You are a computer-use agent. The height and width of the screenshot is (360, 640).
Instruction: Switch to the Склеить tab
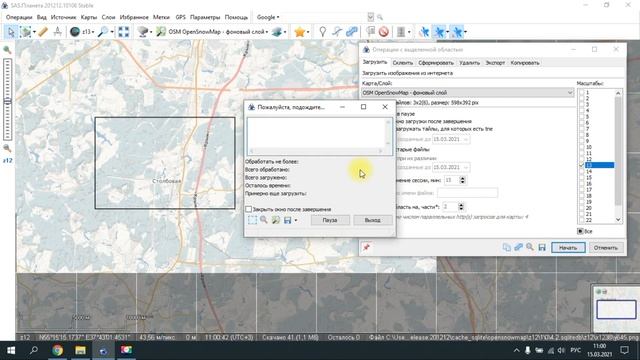coord(402,63)
